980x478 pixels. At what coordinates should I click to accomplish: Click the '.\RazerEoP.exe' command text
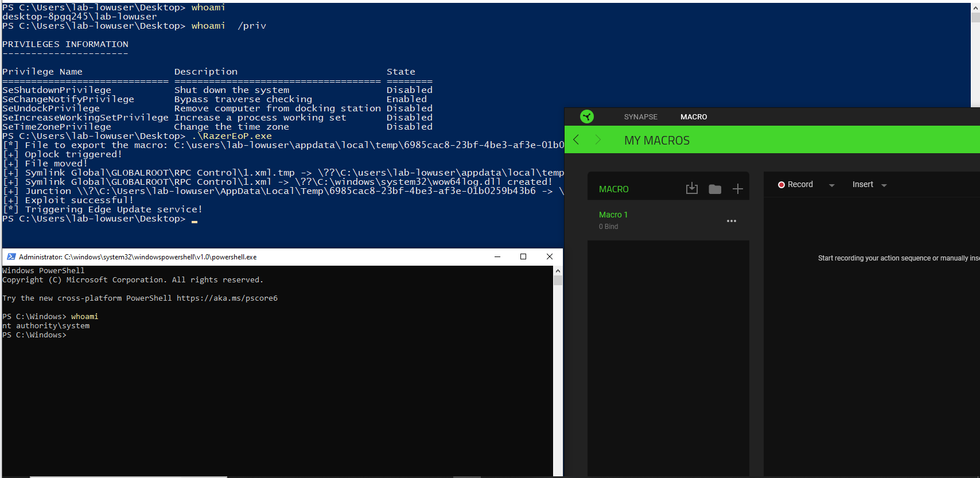click(232, 136)
